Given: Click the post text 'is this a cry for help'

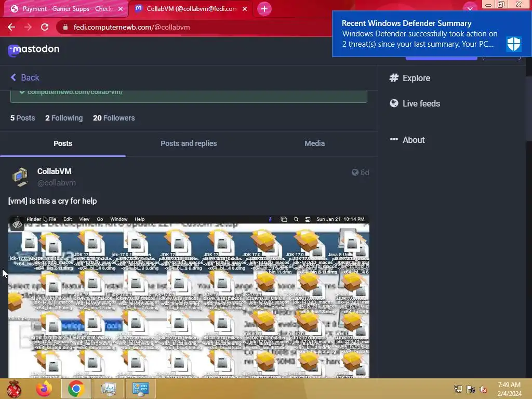Looking at the screenshot, I should click(63, 201).
